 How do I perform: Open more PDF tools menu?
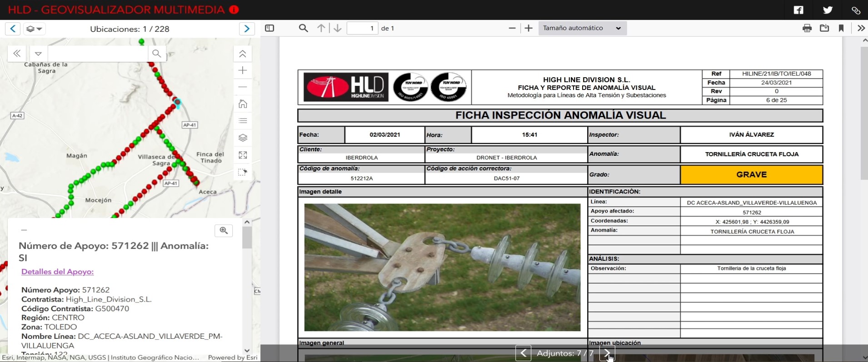861,28
